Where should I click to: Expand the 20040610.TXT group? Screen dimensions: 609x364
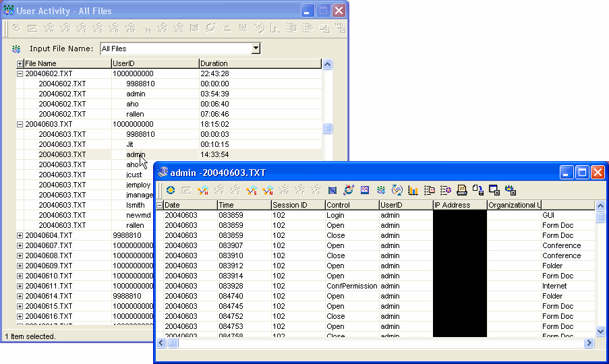(20, 276)
